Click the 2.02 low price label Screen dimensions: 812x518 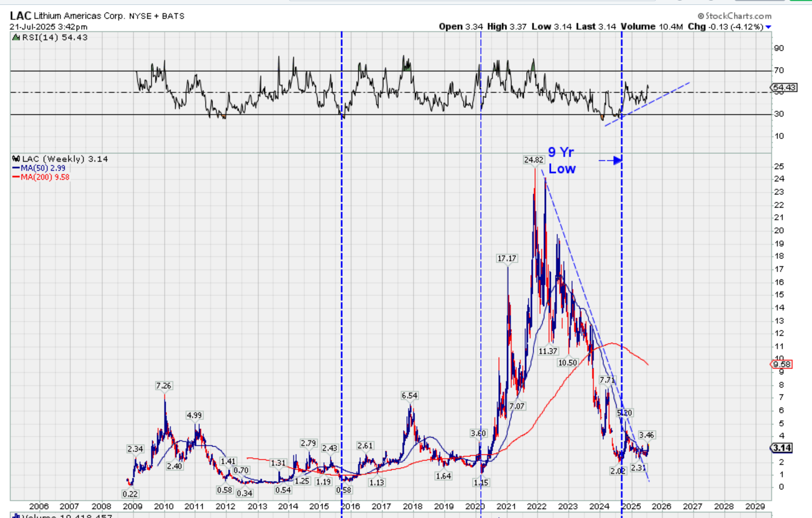(618, 471)
